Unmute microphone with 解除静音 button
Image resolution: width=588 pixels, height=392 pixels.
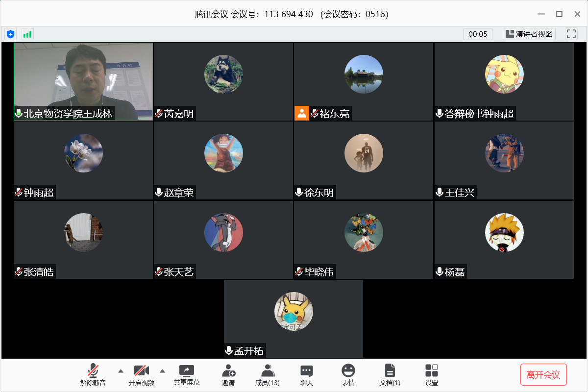93,375
